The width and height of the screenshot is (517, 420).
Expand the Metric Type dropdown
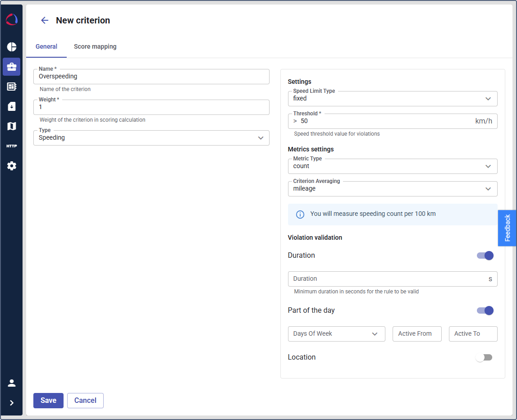click(x=392, y=166)
